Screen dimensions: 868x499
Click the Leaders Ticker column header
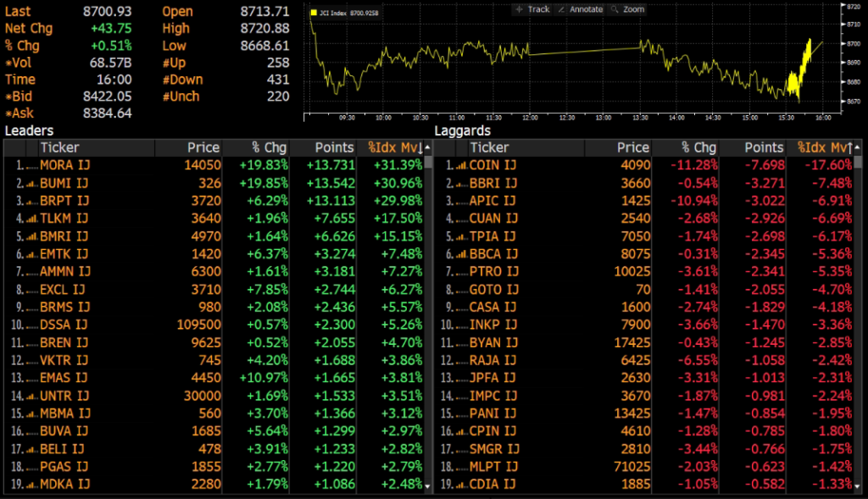pyautogui.click(x=59, y=147)
